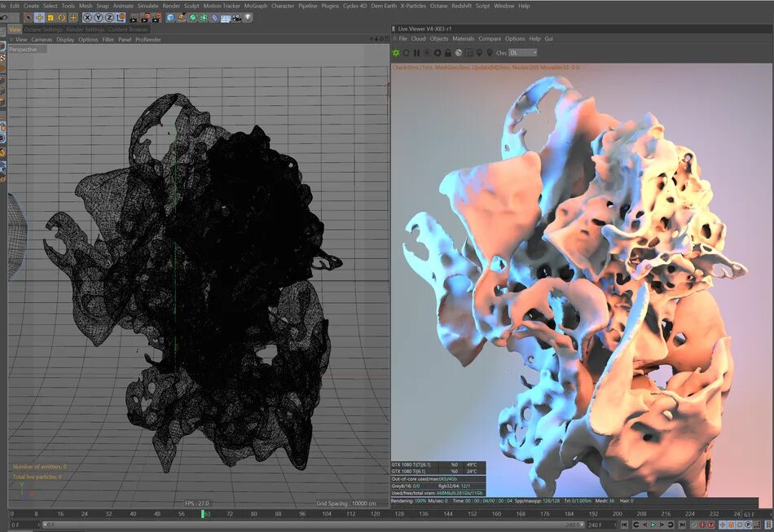The height and width of the screenshot is (532, 774).
Task: Add a cube primitive object
Action: click(x=170, y=17)
